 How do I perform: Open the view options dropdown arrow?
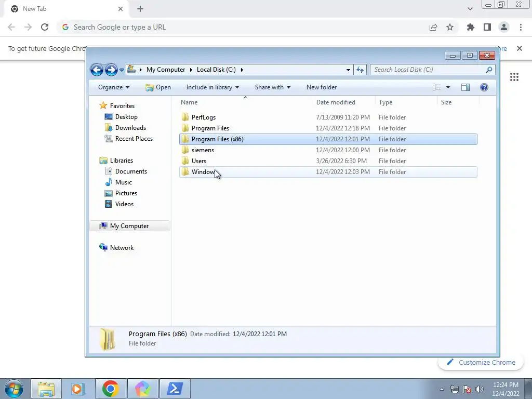click(448, 87)
